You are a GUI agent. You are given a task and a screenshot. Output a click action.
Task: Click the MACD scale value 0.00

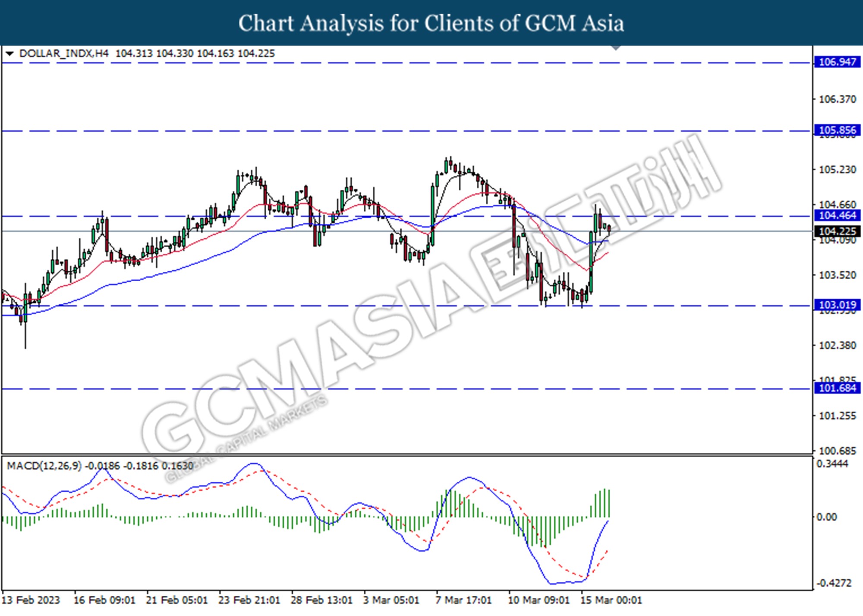pos(827,517)
